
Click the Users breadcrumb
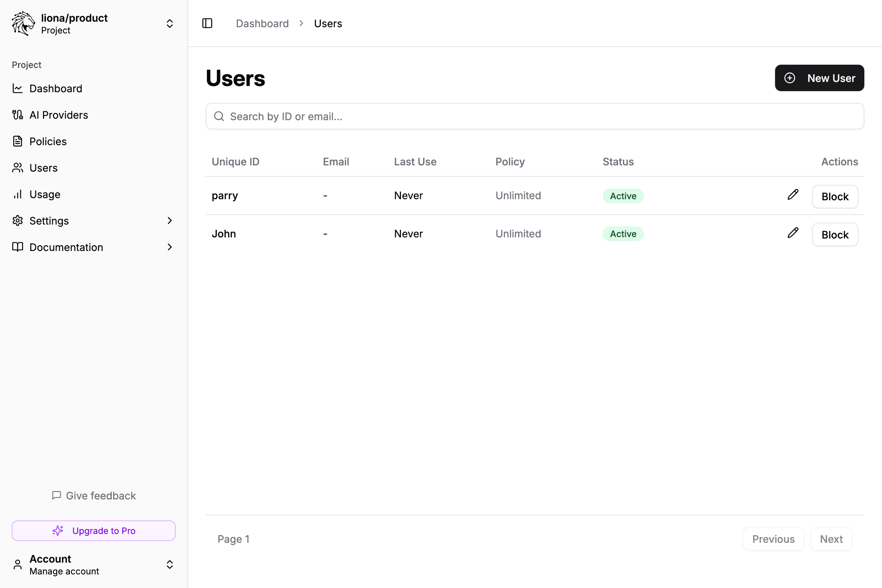328,23
